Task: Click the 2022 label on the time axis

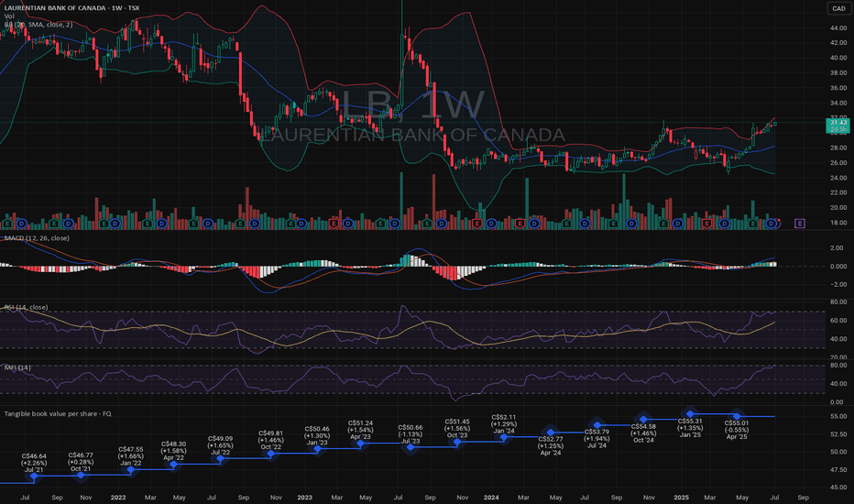Action: (x=118, y=498)
